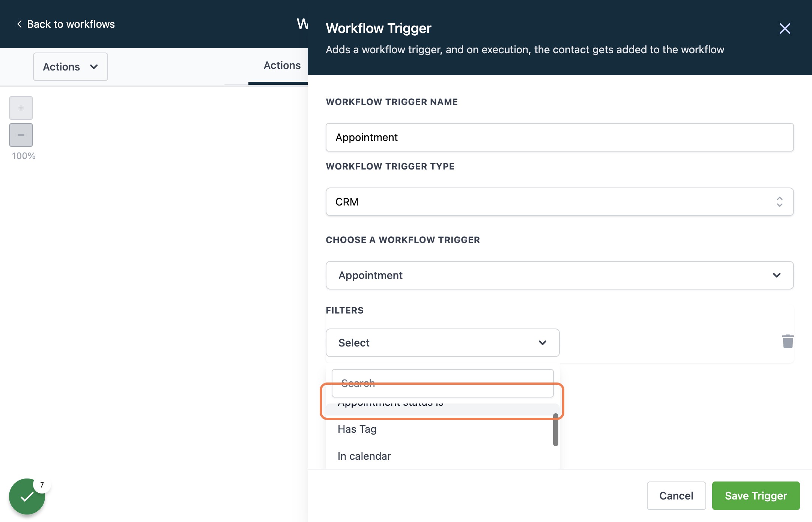Open the green checkmark checklist badge
This screenshot has height=522, width=812.
(x=27, y=496)
